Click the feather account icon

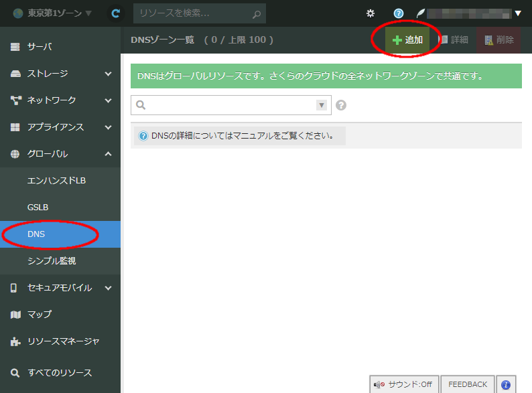(421, 13)
